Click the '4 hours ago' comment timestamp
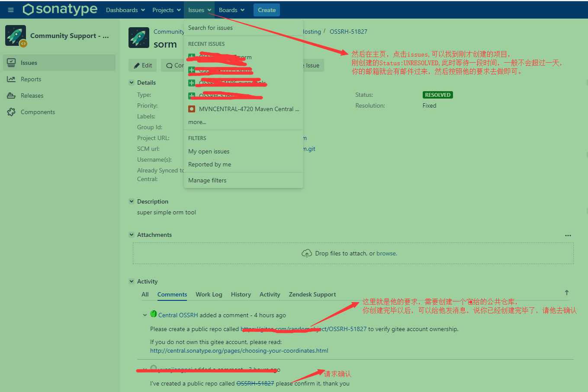The image size is (588, 392). 270,315
